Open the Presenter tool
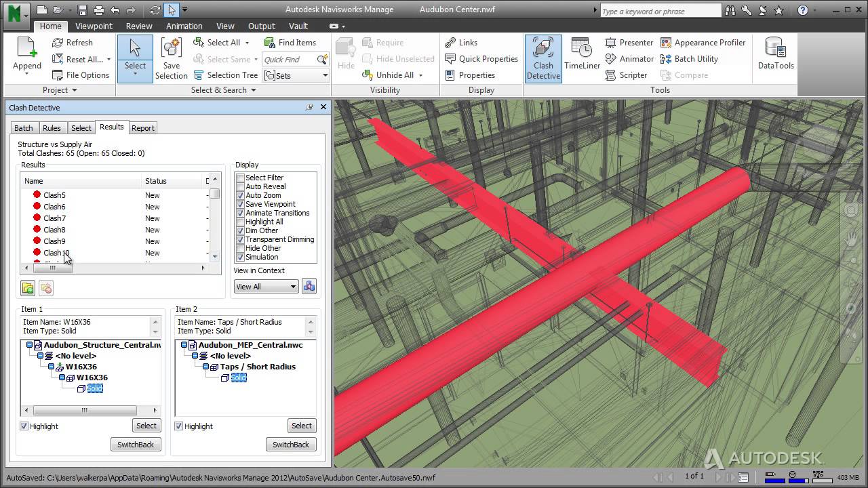The image size is (868, 488). click(629, 43)
